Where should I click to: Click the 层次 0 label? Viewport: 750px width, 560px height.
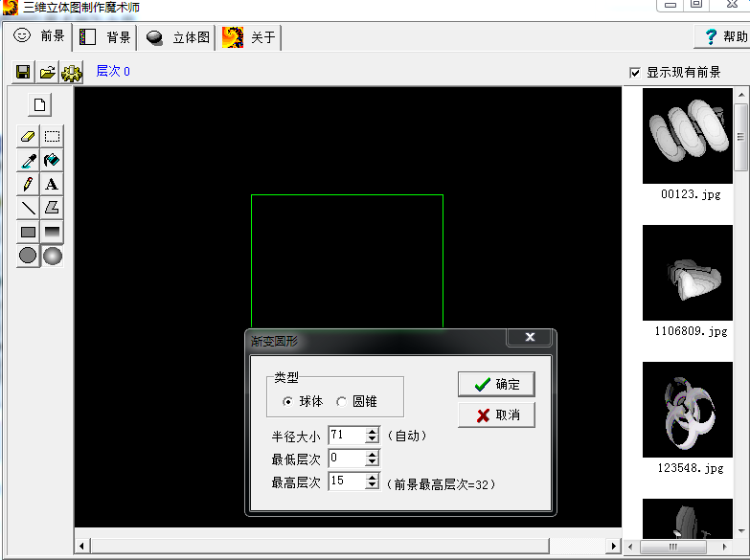click(113, 71)
